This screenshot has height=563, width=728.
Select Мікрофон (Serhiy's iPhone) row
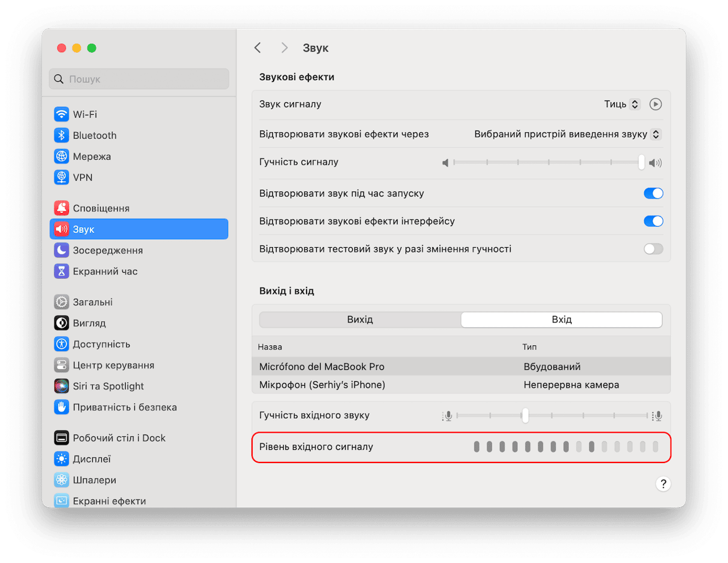(x=461, y=385)
